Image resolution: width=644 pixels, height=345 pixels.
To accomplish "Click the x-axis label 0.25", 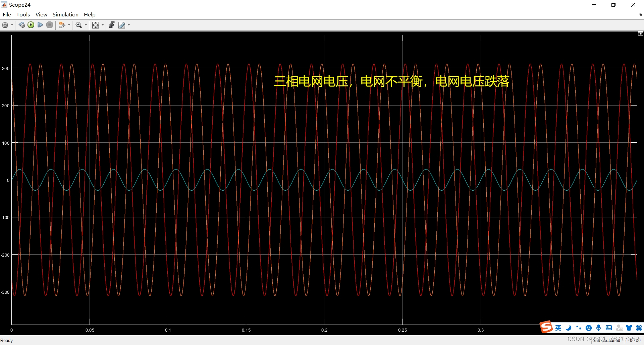I will point(402,330).
